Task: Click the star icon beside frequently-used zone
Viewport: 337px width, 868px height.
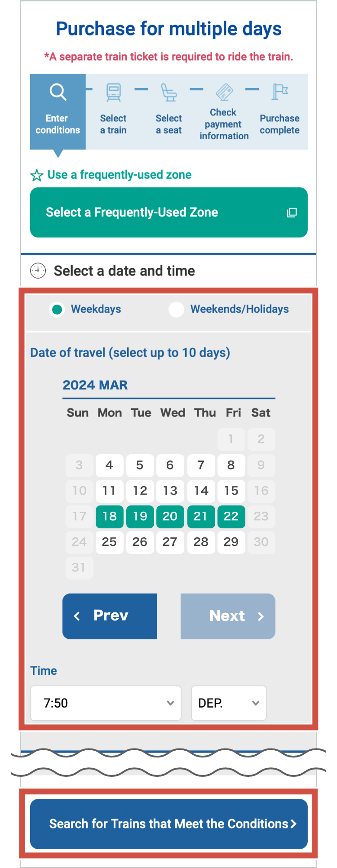Action: click(x=36, y=175)
